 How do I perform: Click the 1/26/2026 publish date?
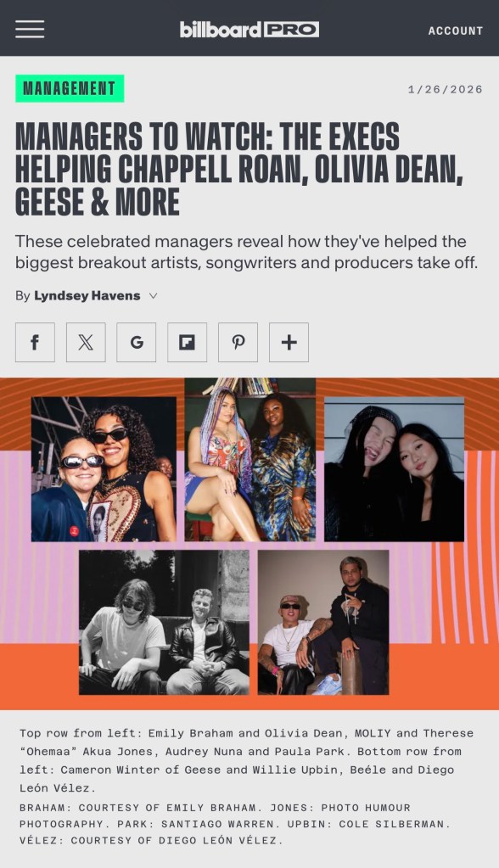(x=446, y=89)
